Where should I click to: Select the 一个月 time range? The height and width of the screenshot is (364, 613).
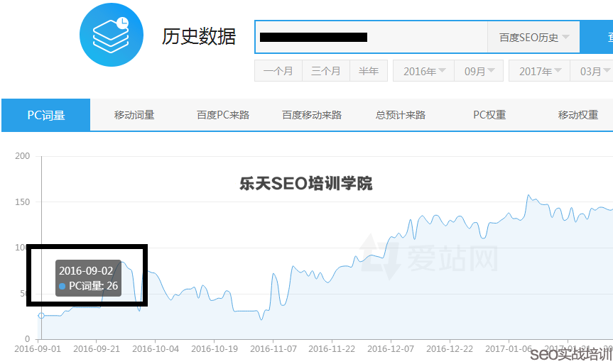[x=278, y=71]
